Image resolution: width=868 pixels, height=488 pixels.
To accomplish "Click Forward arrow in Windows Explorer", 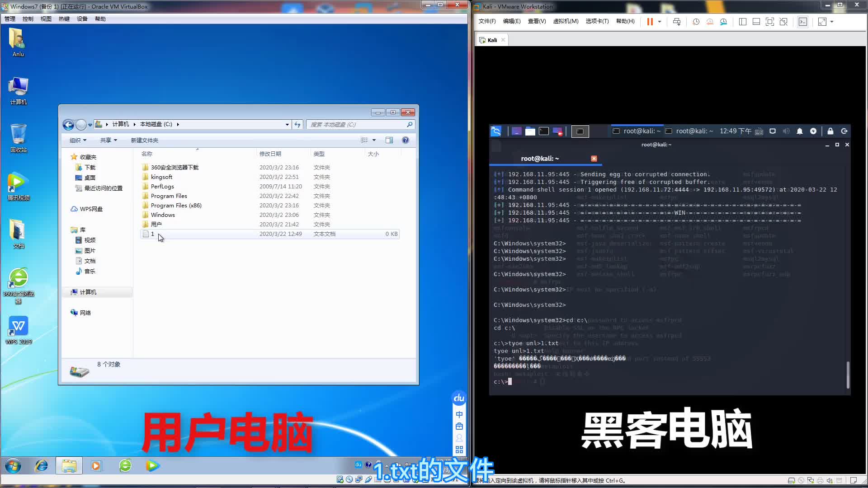I will coord(81,125).
